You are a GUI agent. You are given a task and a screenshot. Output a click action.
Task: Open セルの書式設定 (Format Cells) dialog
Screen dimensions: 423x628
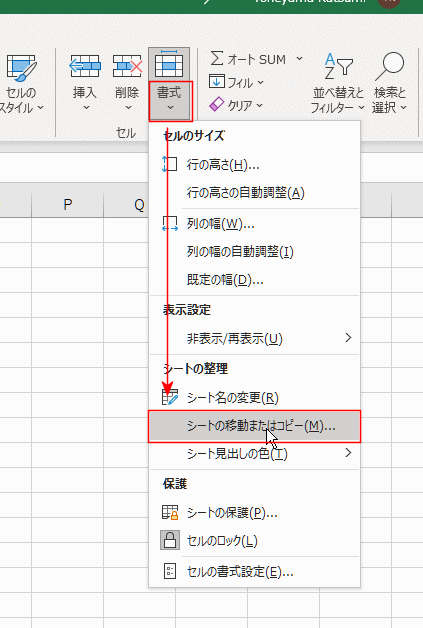point(255,572)
